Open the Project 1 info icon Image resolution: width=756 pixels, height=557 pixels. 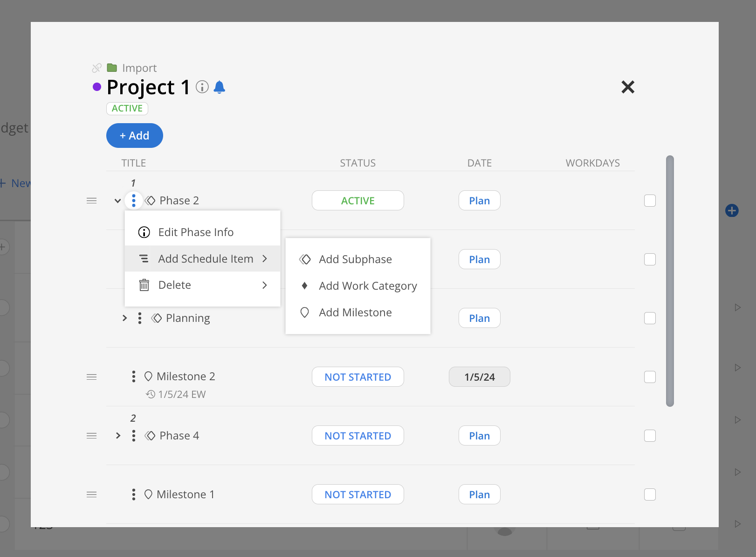202,87
